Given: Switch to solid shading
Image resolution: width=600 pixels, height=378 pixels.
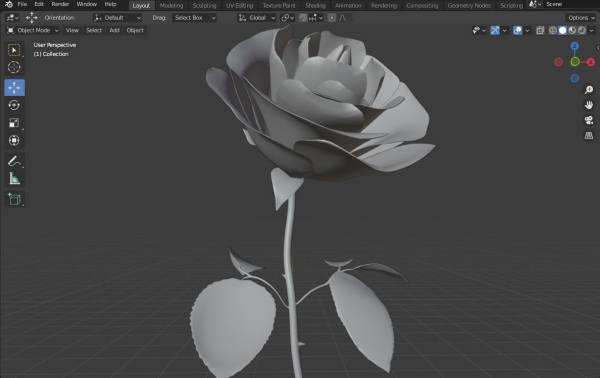Looking at the screenshot, I should [562, 30].
